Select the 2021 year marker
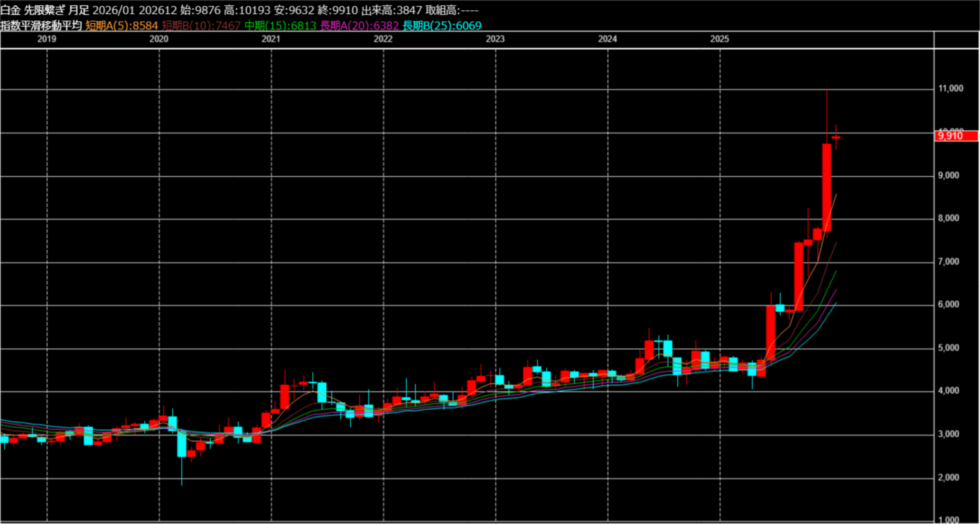The image size is (980, 524). [x=271, y=39]
